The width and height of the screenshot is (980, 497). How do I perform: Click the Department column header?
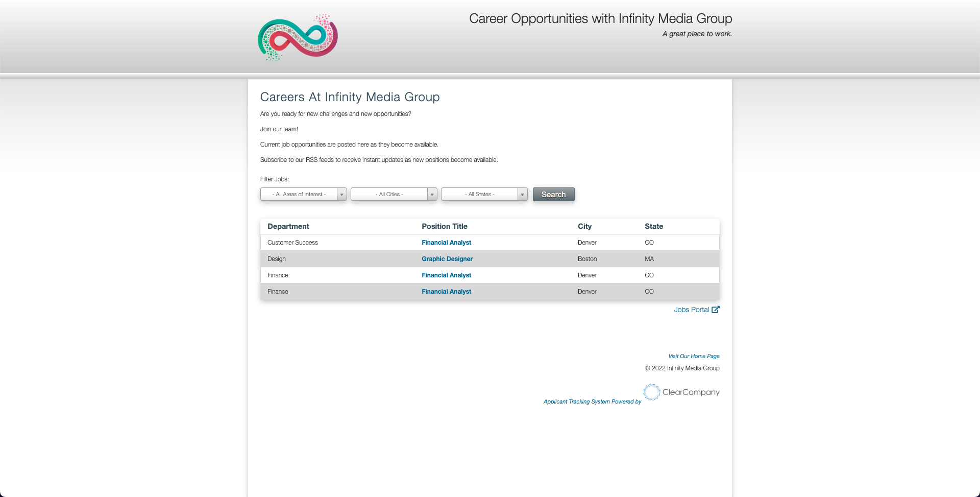click(288, 226)
